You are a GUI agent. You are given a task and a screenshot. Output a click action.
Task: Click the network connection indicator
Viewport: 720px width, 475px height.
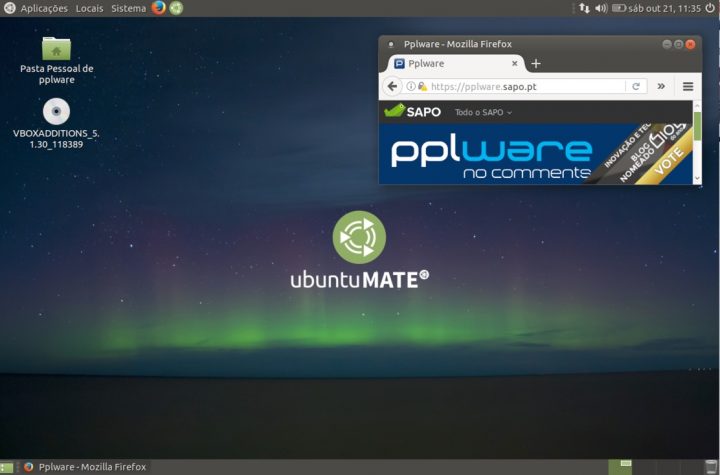tap(584, 8)
